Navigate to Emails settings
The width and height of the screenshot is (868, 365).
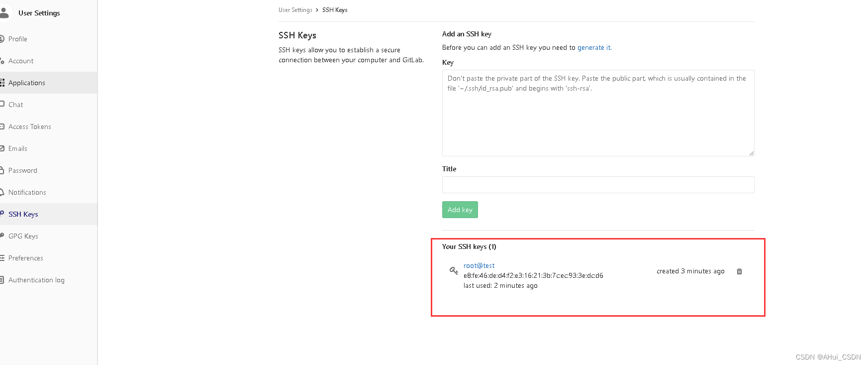tap(18, 148)
